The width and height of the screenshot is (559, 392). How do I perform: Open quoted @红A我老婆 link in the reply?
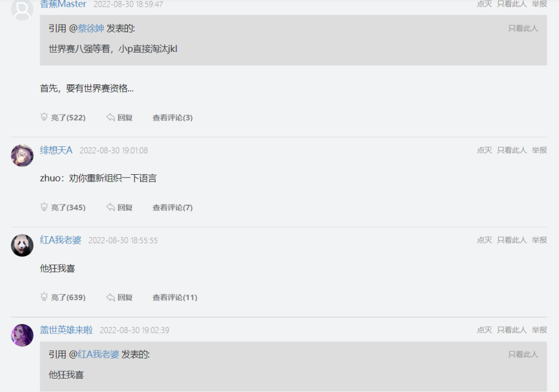click(98, 354)
